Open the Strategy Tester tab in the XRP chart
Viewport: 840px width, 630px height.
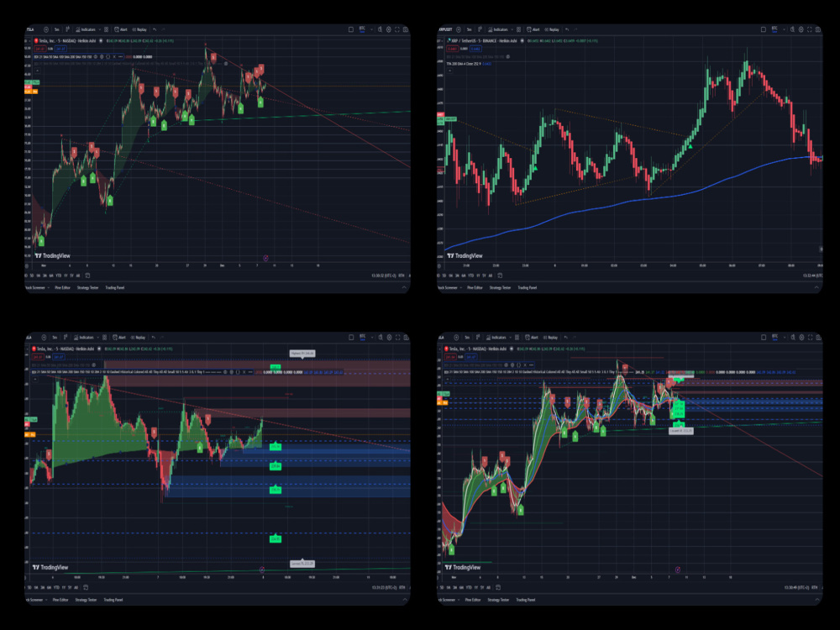point(501,287)
